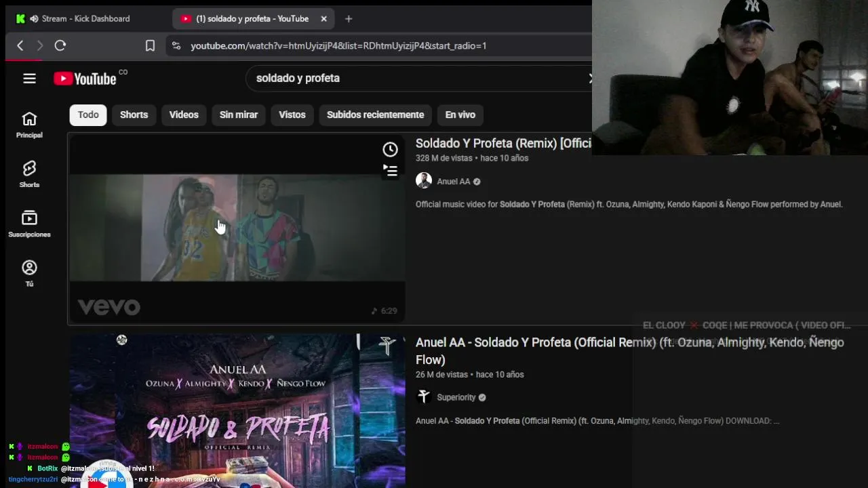The image size is (868, 488).
Task: Click the browser forward arrow
Action: coord(40,45)
